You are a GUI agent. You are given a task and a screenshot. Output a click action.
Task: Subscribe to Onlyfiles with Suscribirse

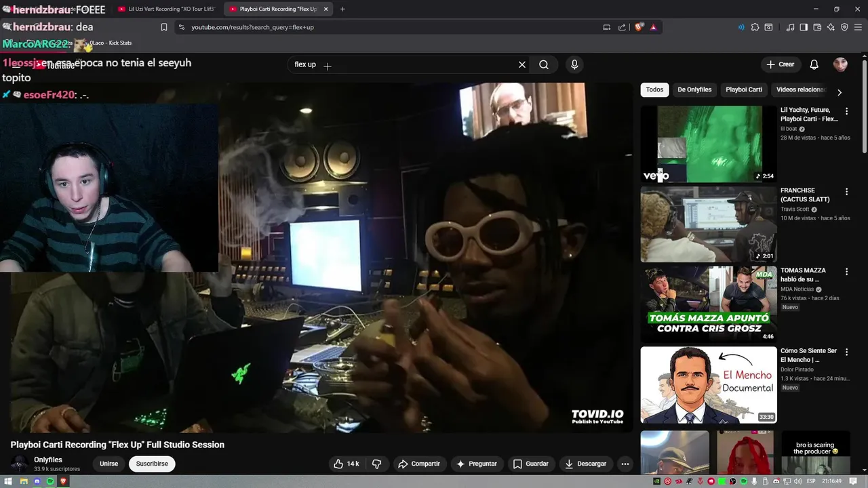(x=152, y=464)
